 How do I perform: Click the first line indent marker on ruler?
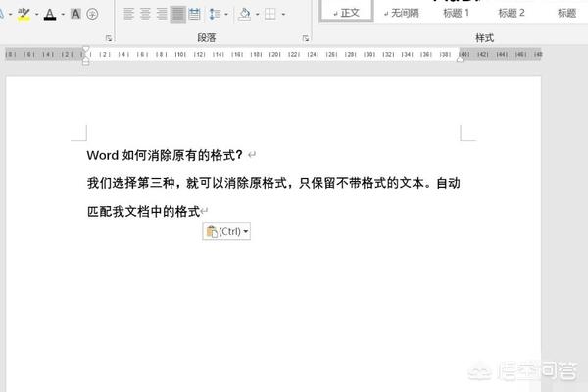[x=86, y=49]
